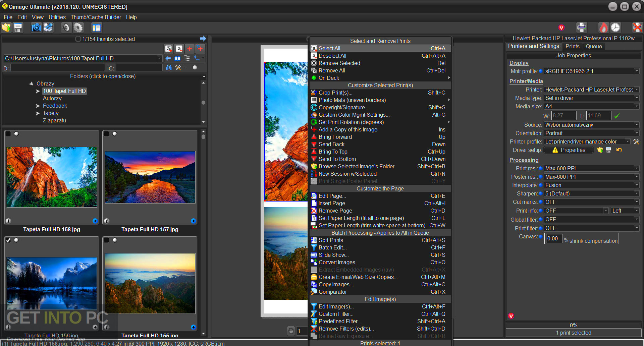
Task: Toggle the checkbox on Tapeta Full HD 156 thumbnail
Action: [x=8, y=240]
